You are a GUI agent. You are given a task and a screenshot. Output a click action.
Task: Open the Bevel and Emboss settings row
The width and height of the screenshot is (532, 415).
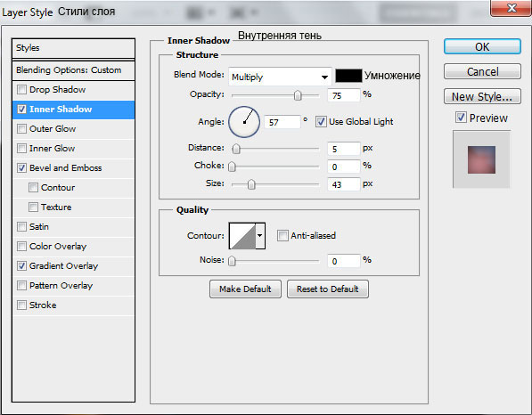(73, 167)
